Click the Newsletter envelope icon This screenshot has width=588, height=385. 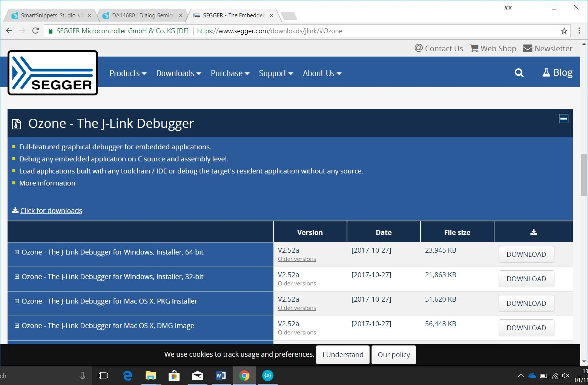tap(528, 48)
